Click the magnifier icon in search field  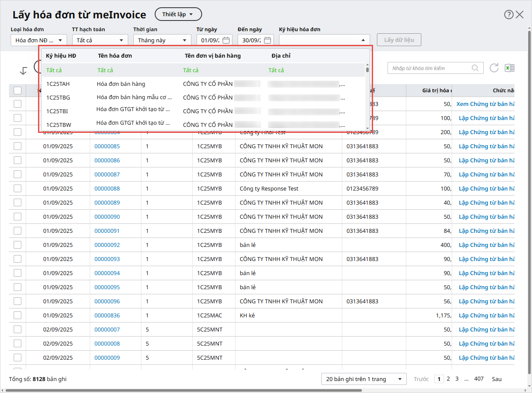(475, 68)
